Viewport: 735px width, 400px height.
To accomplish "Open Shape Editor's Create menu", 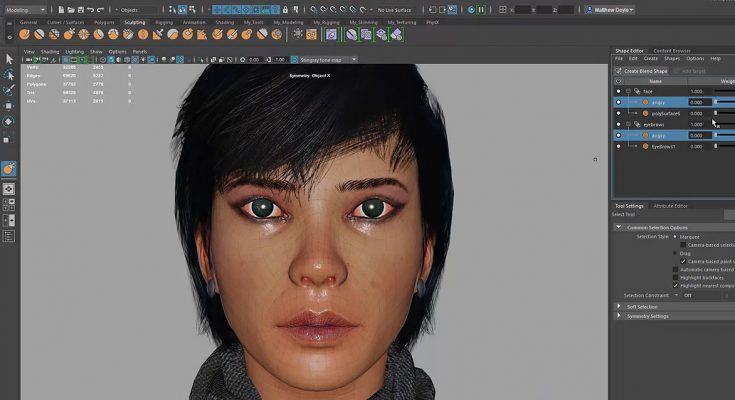I will click(x=651, y=59).
